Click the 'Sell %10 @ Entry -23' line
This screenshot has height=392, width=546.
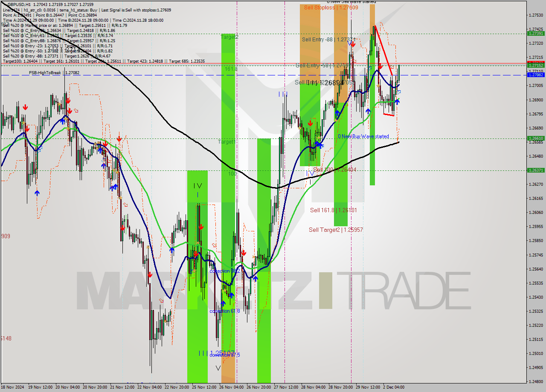58,46
